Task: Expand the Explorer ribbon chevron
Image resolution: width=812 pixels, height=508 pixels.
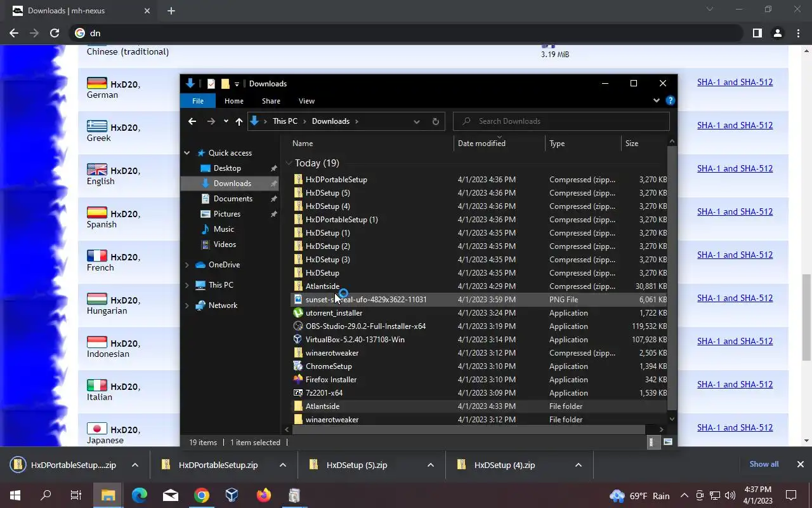Action: (x=657, y=100)
